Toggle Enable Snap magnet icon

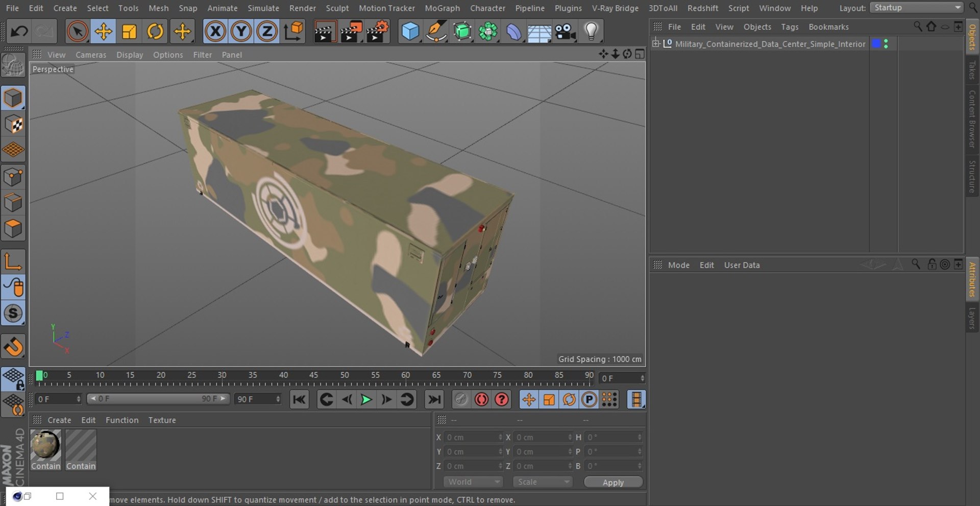(x=13, y=347)
